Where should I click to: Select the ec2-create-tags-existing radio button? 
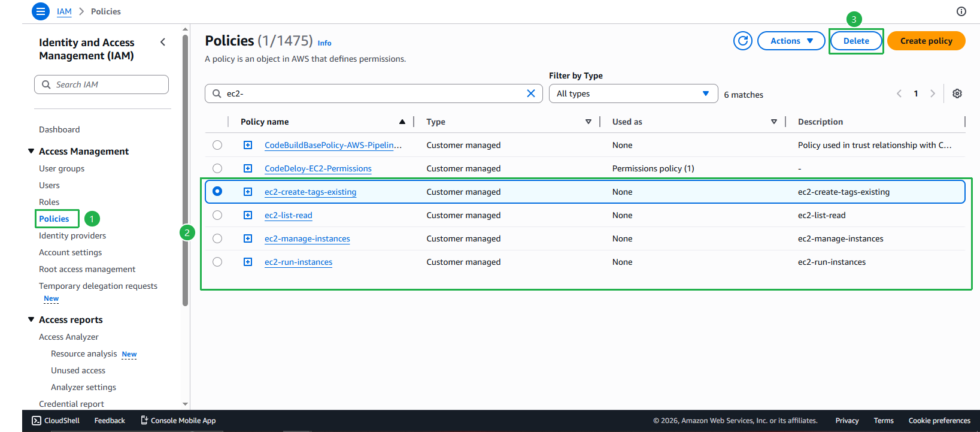point(217,191)
